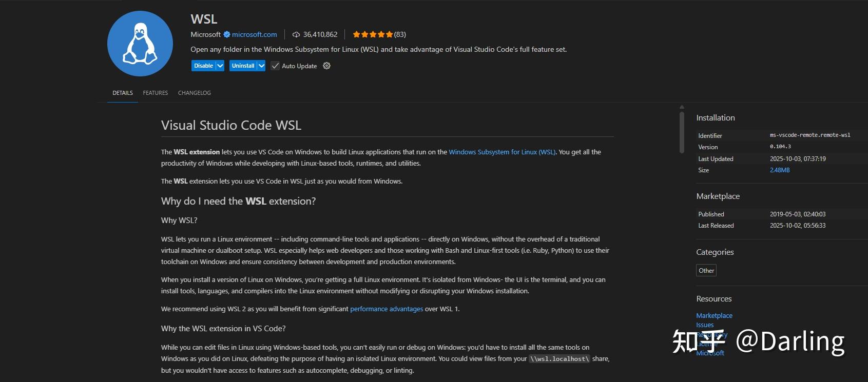
Task: Open the microsoft.com publisher link
Action: pyautogui.click(x=255, y=34)
